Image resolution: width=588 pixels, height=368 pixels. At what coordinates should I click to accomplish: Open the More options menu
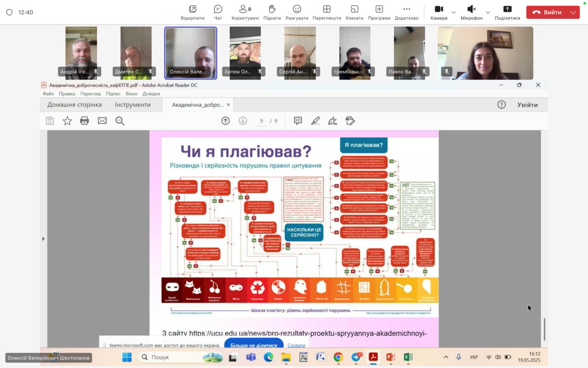[x=407, y=12]
